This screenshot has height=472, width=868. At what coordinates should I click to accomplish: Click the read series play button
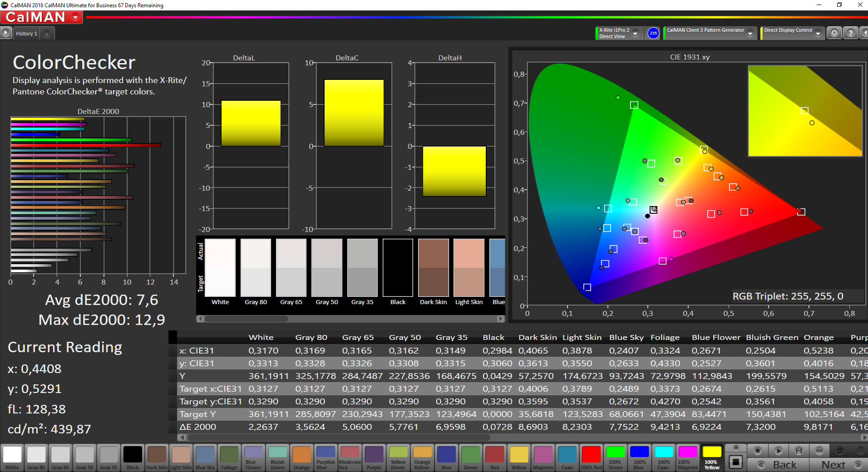coord(778,451)
